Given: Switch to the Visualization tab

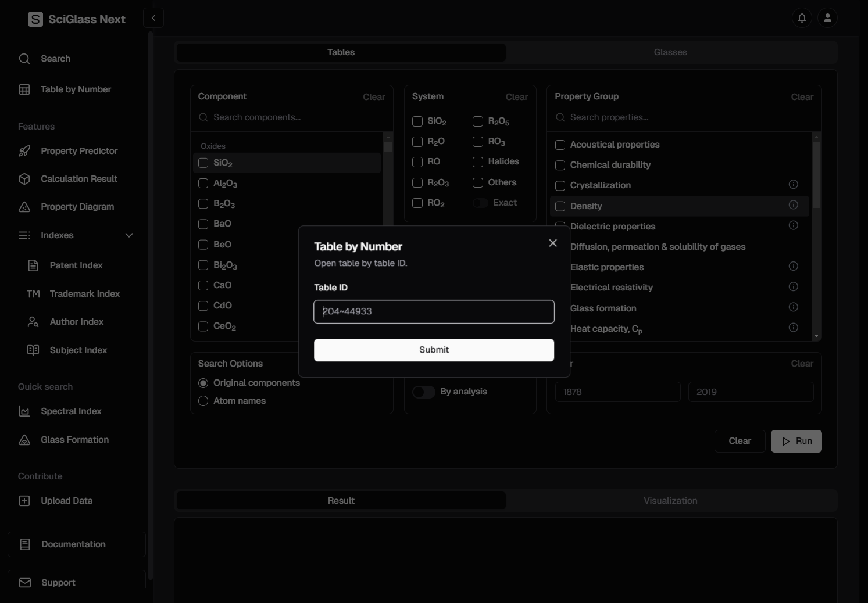Looking at the screenshot, I should [x=670, y=501].
